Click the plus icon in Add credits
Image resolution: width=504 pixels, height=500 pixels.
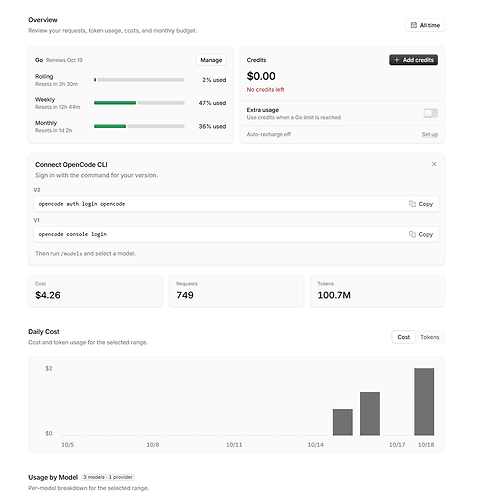[x=397, y=60]
